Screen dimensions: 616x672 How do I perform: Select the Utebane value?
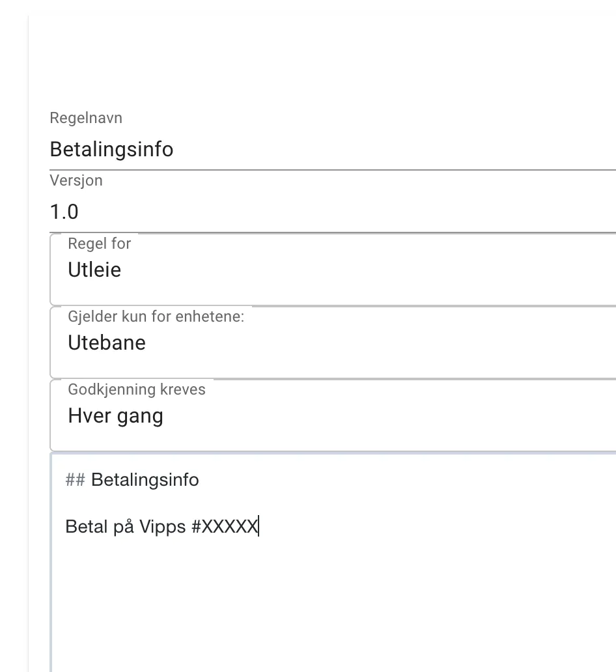tap(107, 343)
